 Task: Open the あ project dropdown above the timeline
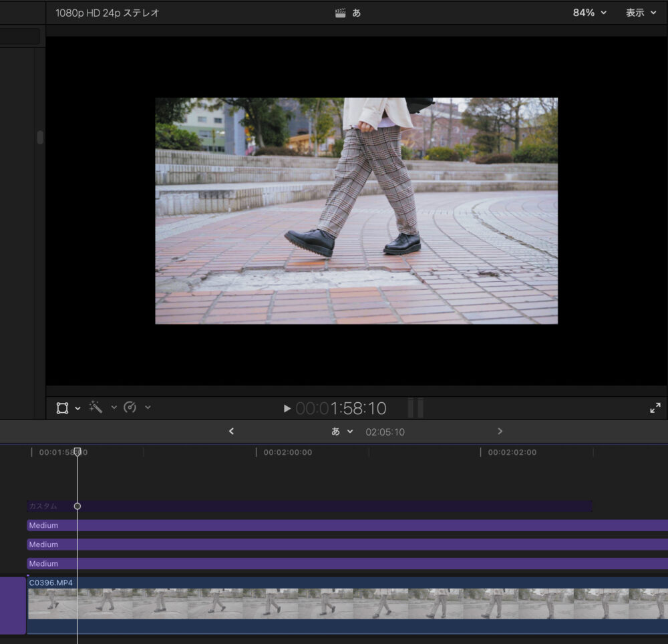pos(342,432)
